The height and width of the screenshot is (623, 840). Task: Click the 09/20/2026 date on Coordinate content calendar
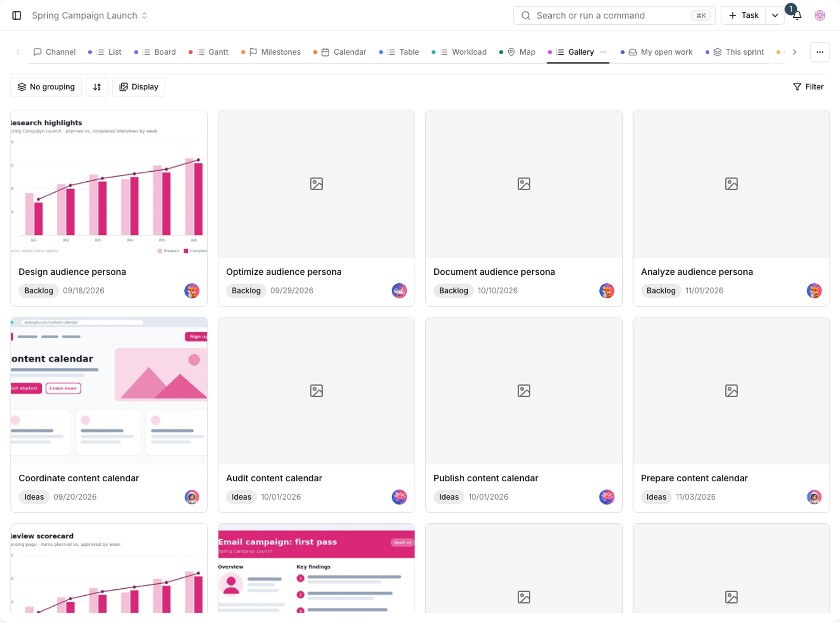75,497
